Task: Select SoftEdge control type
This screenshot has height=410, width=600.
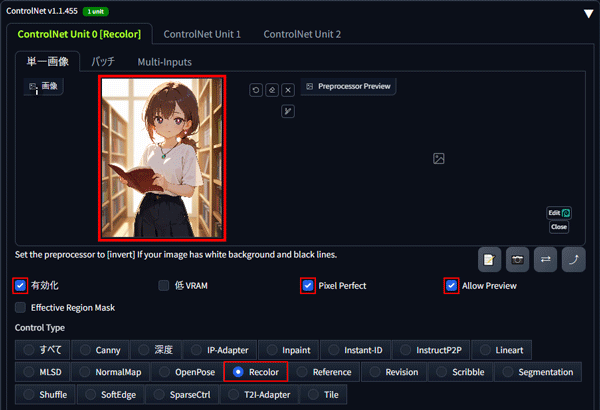Action: point(111,395)
